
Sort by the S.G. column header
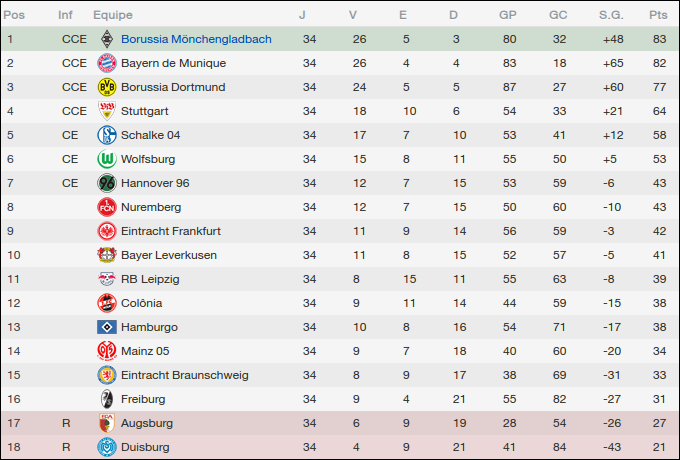coord(610,15)
